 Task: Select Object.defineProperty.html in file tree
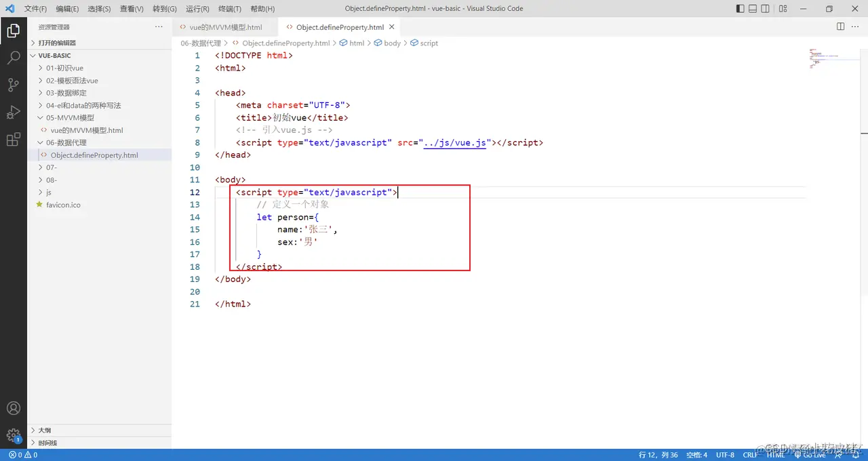point(99,155)
